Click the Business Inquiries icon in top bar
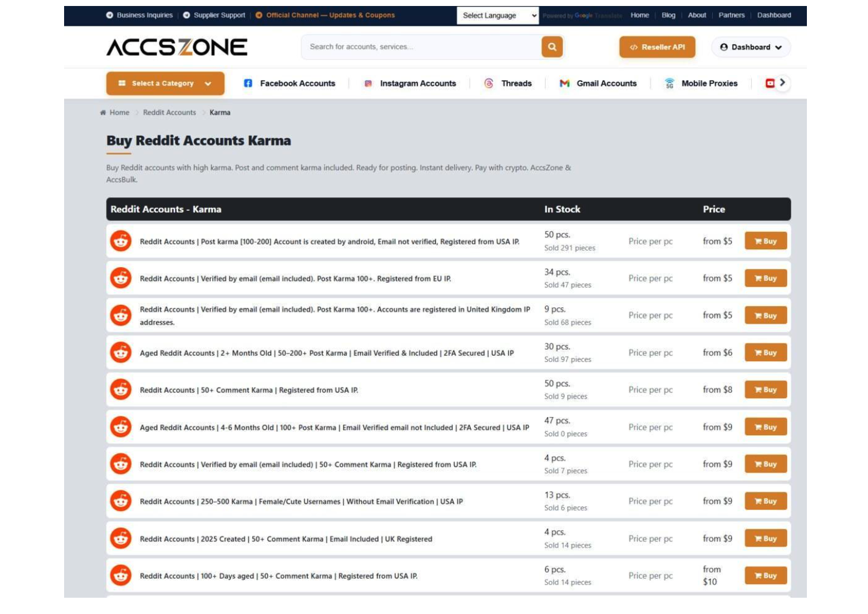This screenshot has width=868, height=614. coord(110,16)
